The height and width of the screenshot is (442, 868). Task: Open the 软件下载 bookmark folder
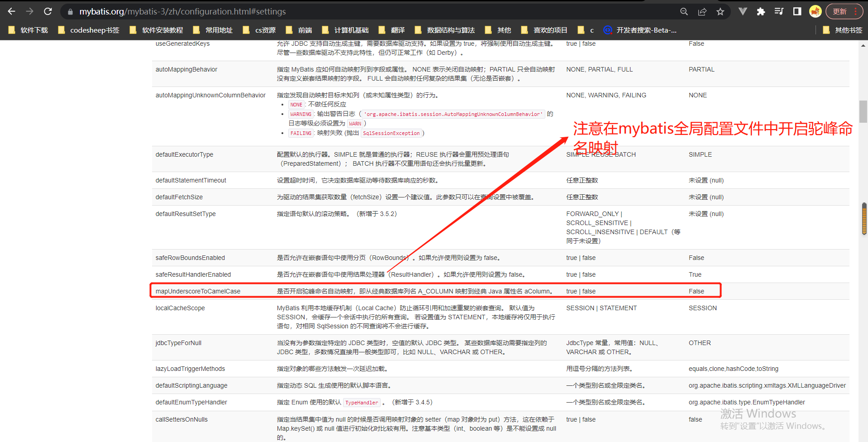tap(29, 30)
